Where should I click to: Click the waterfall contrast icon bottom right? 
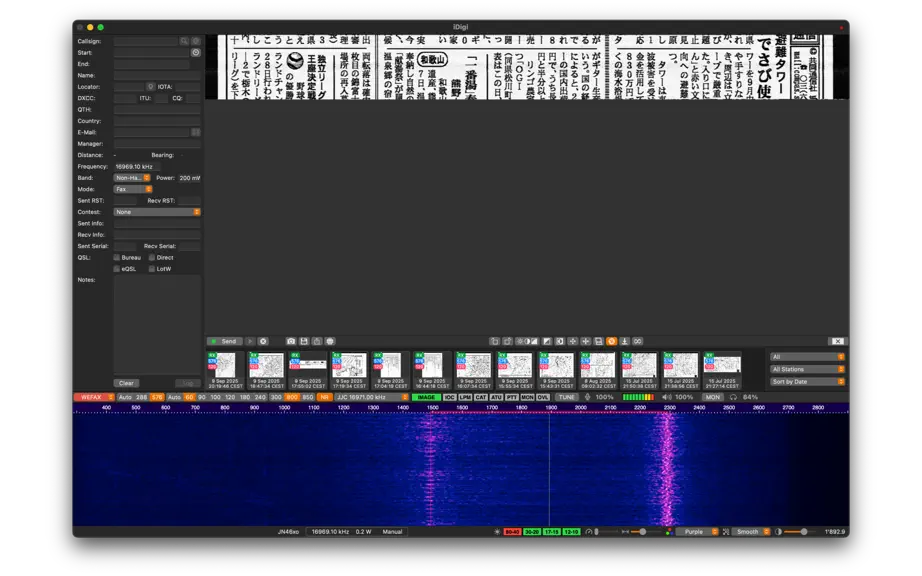click(779, 532)
